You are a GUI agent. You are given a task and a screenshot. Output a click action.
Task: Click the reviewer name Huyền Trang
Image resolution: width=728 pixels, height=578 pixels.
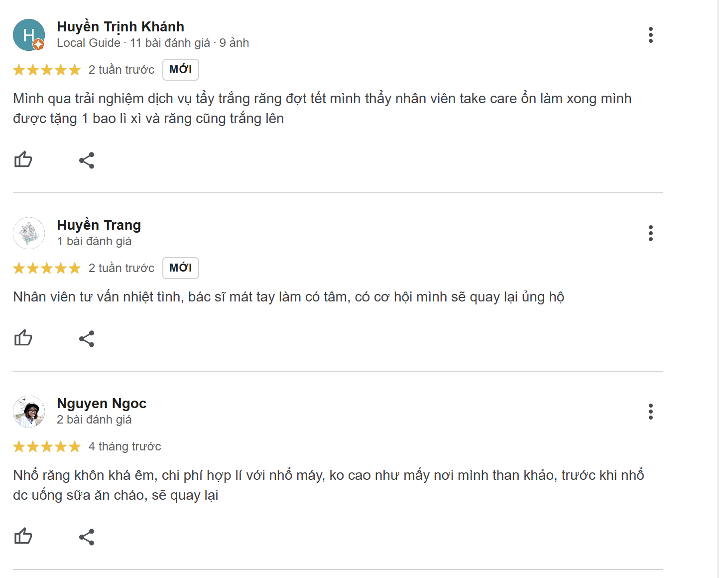(x=99, y=225)
